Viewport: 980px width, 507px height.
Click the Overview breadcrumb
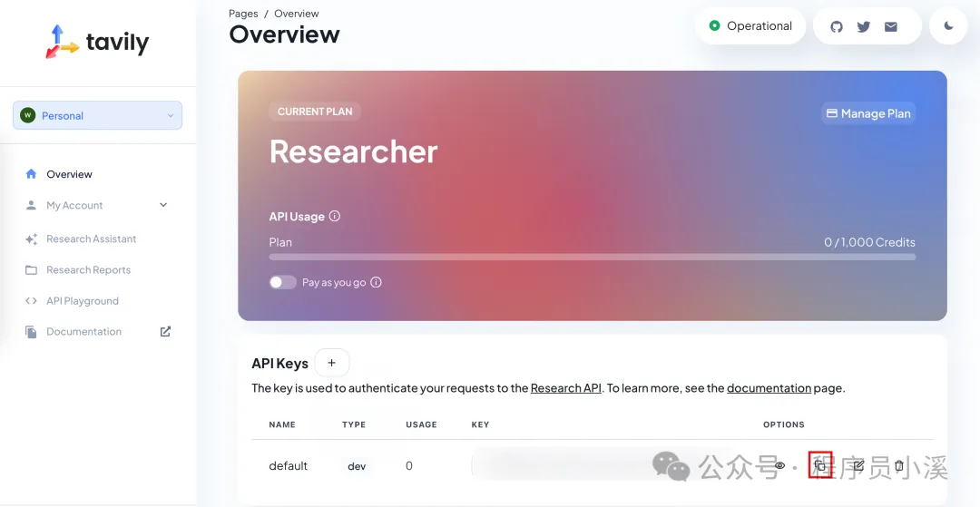coord(296,14)
